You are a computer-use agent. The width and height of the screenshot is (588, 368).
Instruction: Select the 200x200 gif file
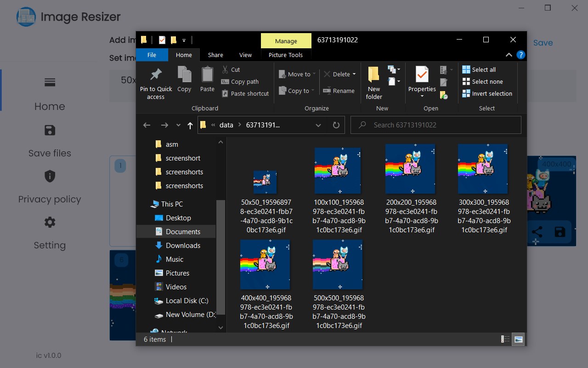(x=410, y=188)
